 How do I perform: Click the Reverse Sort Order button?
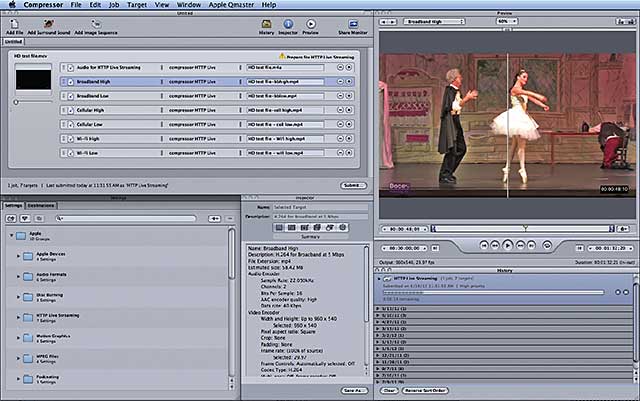pyautogui.click(x=424, y=390)
